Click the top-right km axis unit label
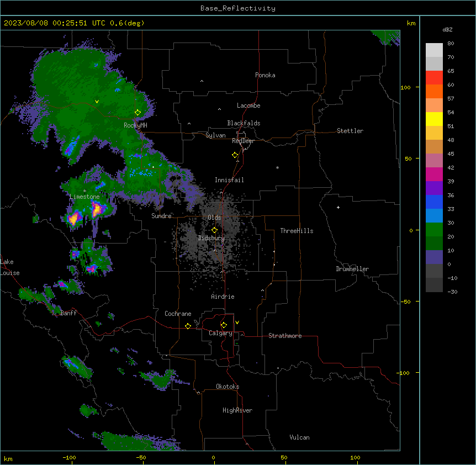This screenshot has width=476, height=465. pos(411,23)
